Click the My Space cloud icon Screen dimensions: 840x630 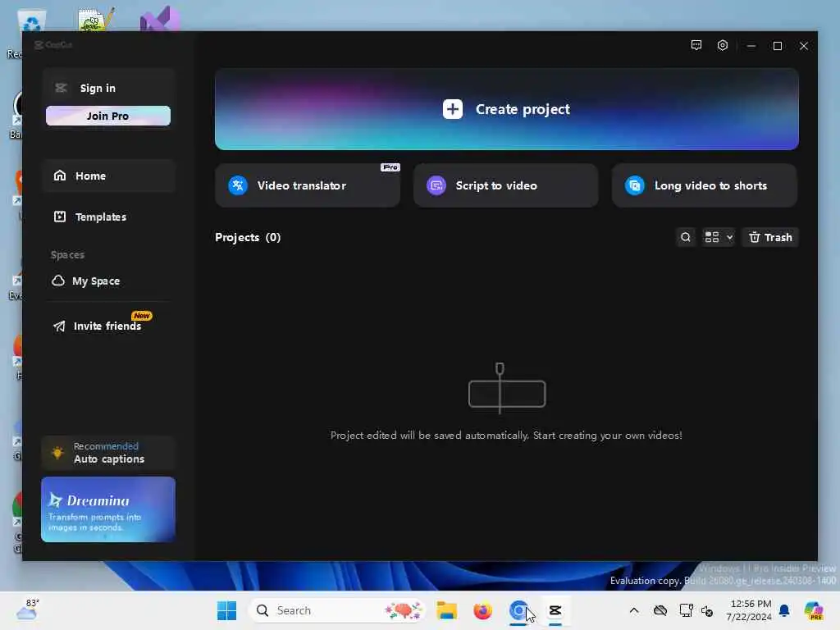coord(58,281)
